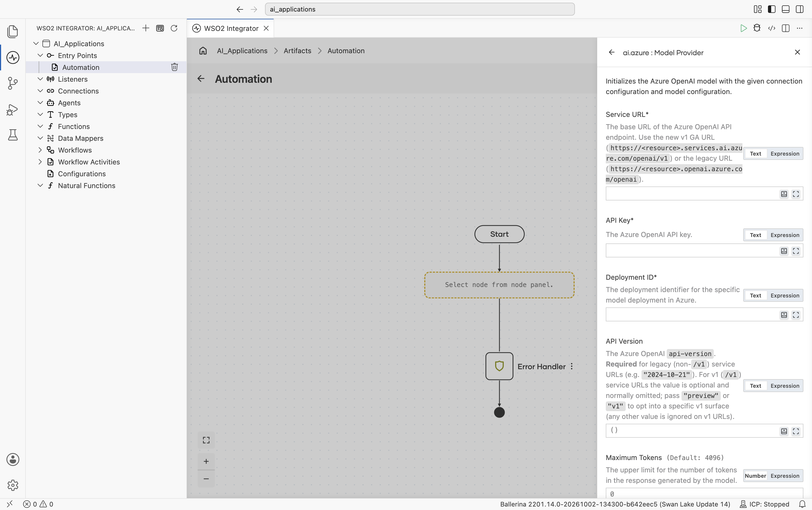The image size is (812, 510).
Task: Expand the Workflow Activities section
Action: pos(40,161)
